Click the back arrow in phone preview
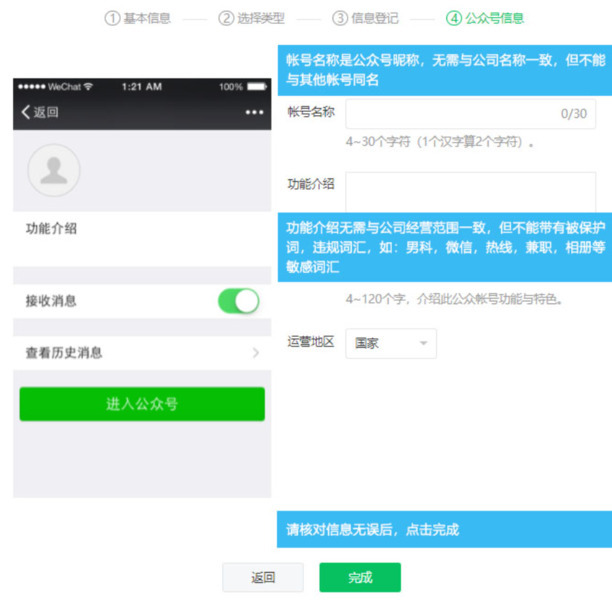The height and width of the screenshot is (602, 612). point(26,112)
